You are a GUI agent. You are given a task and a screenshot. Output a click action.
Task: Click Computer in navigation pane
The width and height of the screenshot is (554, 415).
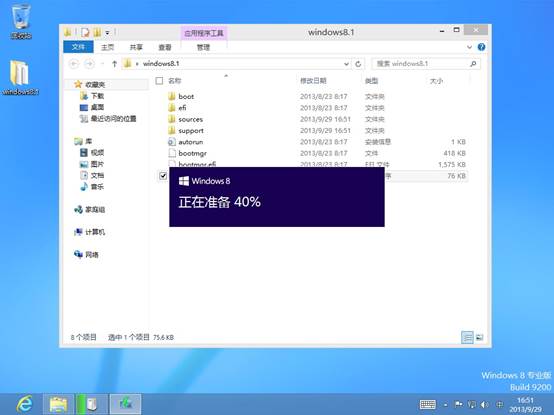(x=95, y=232)
